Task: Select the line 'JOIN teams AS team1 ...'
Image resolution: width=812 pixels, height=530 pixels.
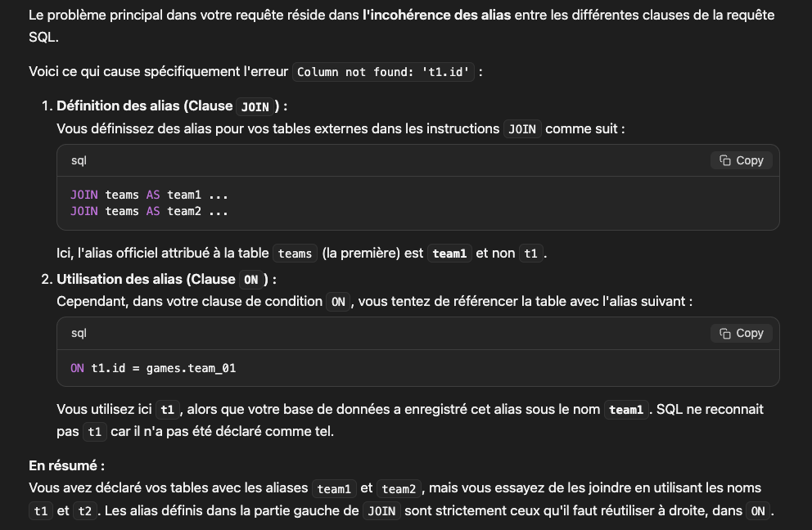Action: [147, 195]
